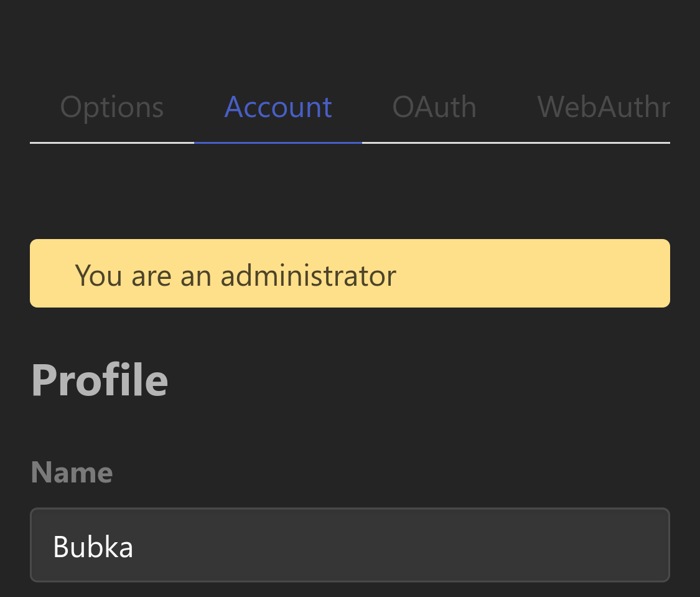Click the 'You are an administrator' notice

(350, 273)
